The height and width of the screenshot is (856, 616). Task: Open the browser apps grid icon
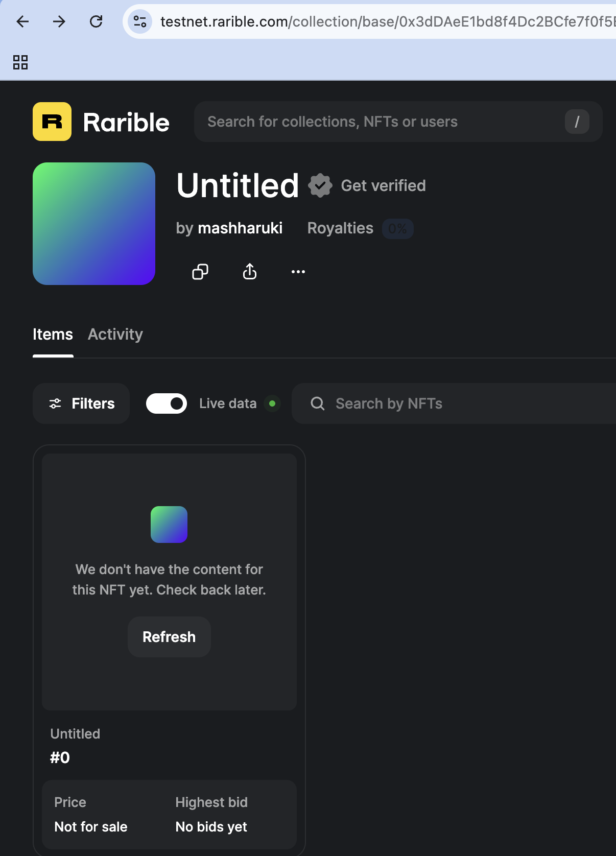[x=20, y=62]
